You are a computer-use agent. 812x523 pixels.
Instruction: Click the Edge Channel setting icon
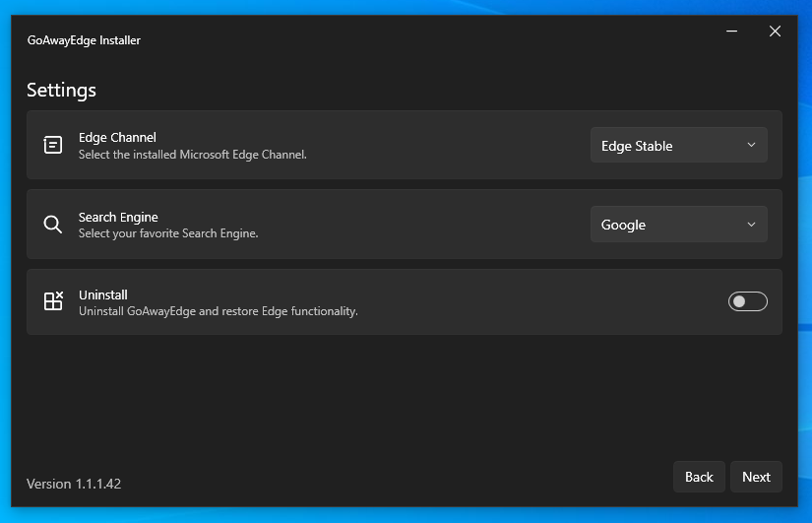click(x=53, y=145)
